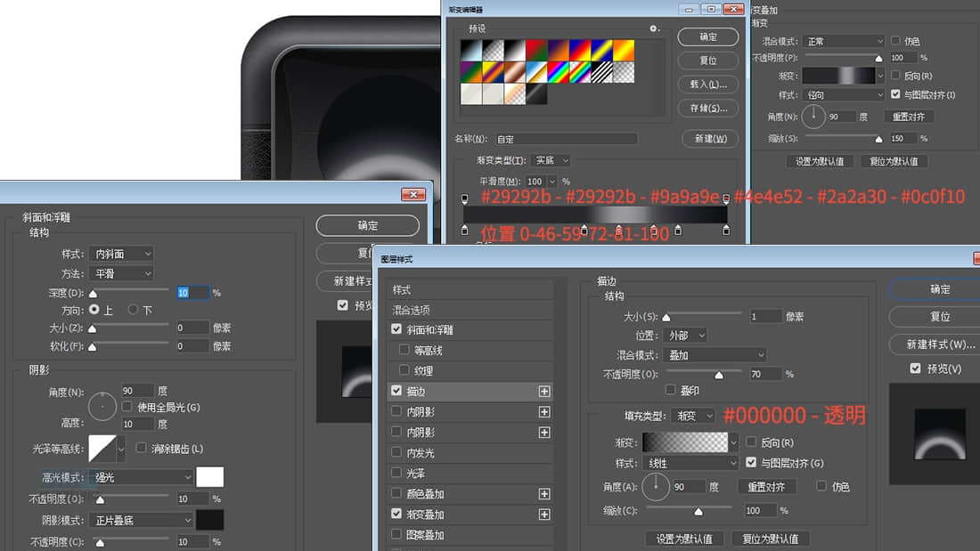Select the violet-green-orange gradient preset

[x=470, y=72]
